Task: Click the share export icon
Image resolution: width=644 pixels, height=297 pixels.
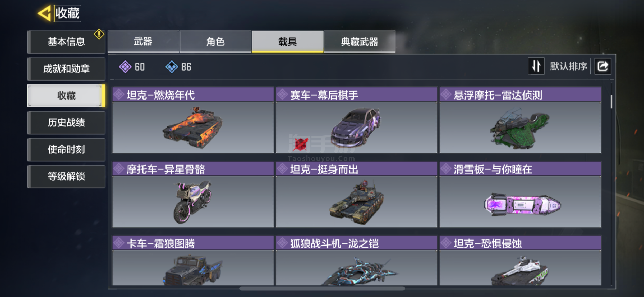Action: pos(603,66)
